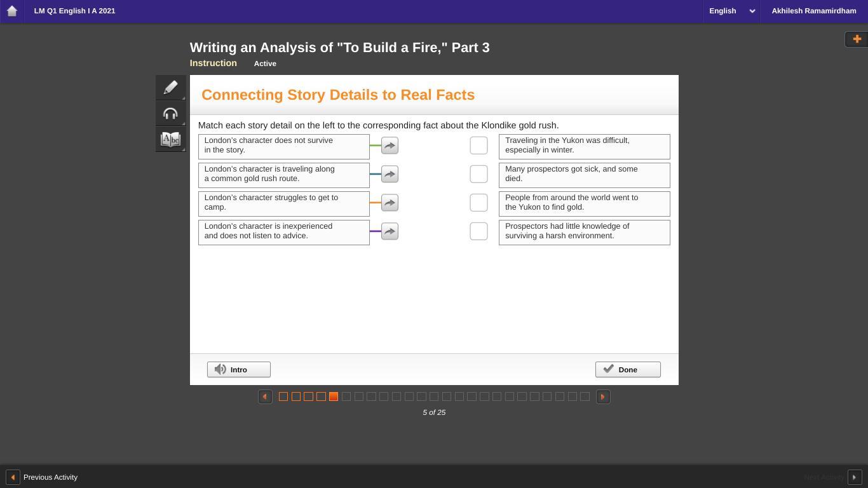Click arrow beside 'struggles to get to camp'
The height and width of the screenshot is (488, 868).
pyautogui.click(x=390, y=203)
